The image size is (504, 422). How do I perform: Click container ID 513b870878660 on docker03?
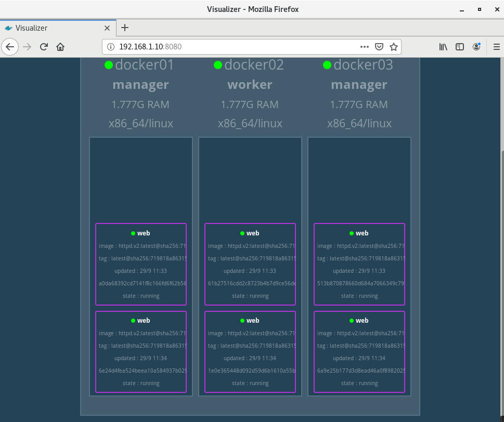click(x=360, y=283)
